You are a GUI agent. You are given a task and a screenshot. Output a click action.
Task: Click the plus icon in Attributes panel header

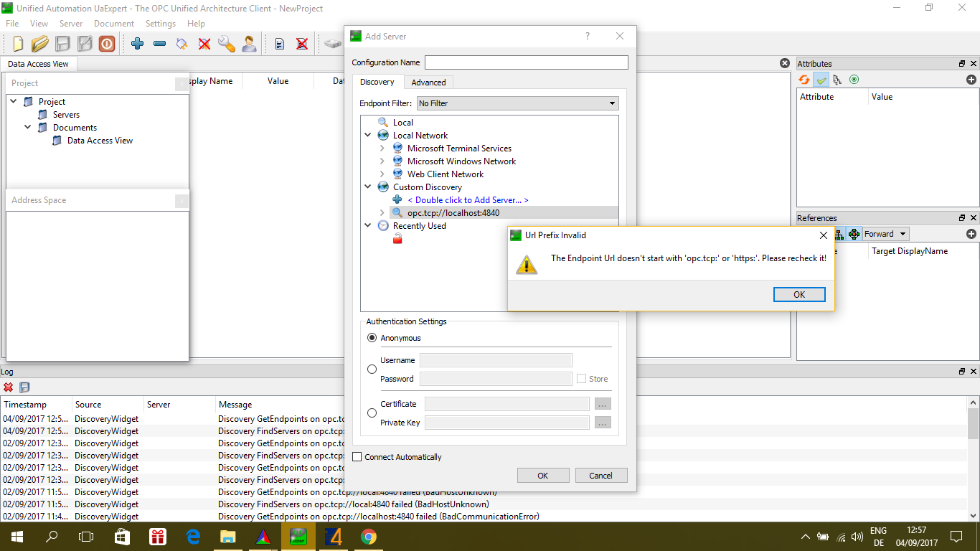pos(971,80)
